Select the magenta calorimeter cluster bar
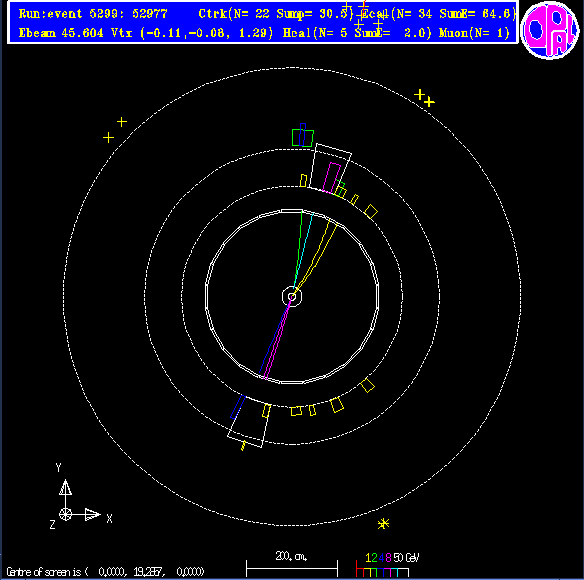 click(331, 178)
